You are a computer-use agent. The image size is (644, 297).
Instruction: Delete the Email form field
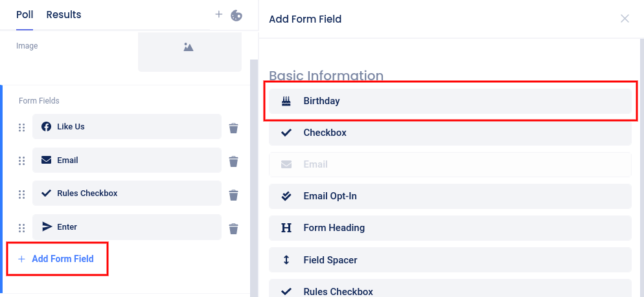[x=234, y=161]
